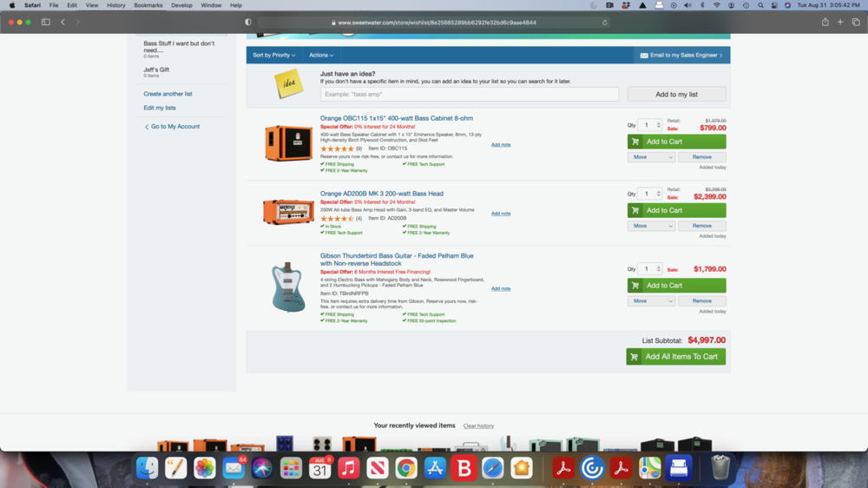Click Add note for Orange OBC115
The image size is (868, 488).
pos(501,145)
